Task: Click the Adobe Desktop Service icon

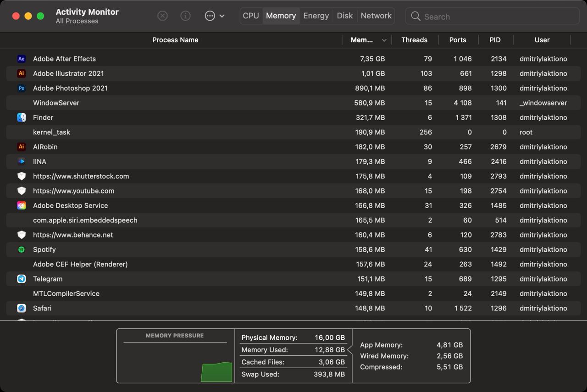Action: coord(21,205)
